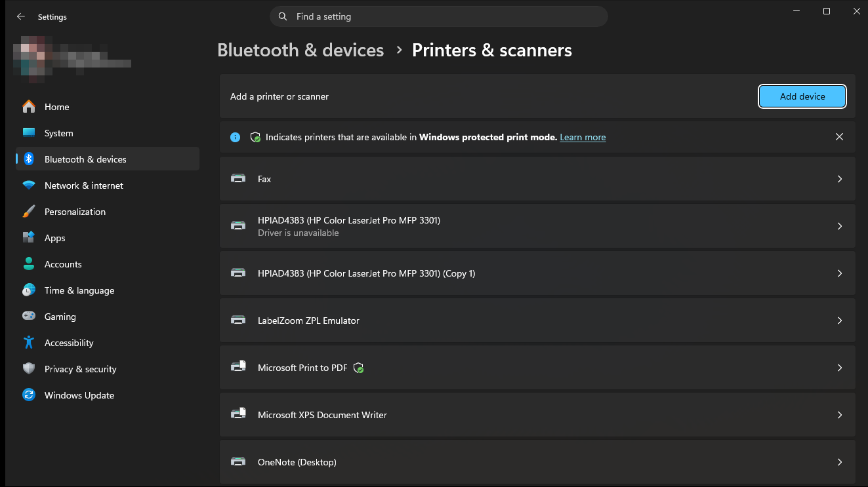Open chevron on LabelZoom ZPL Emulator row

tap(840, 321)
